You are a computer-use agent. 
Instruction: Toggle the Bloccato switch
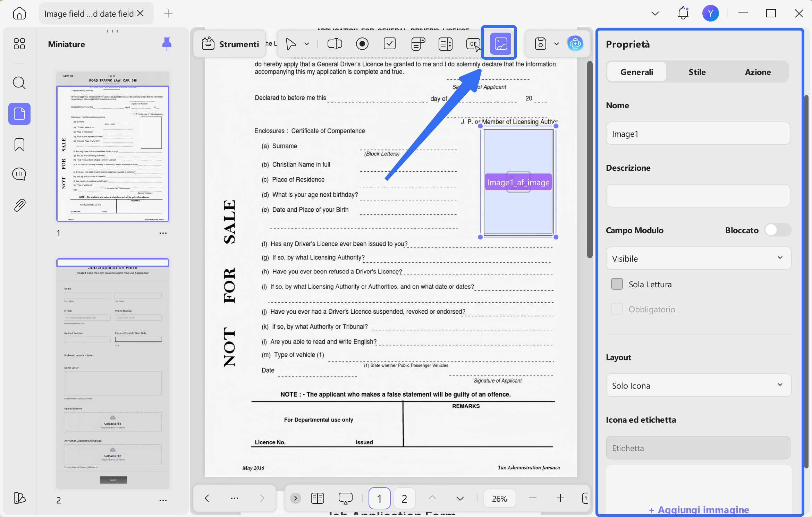tap(778, 230)
